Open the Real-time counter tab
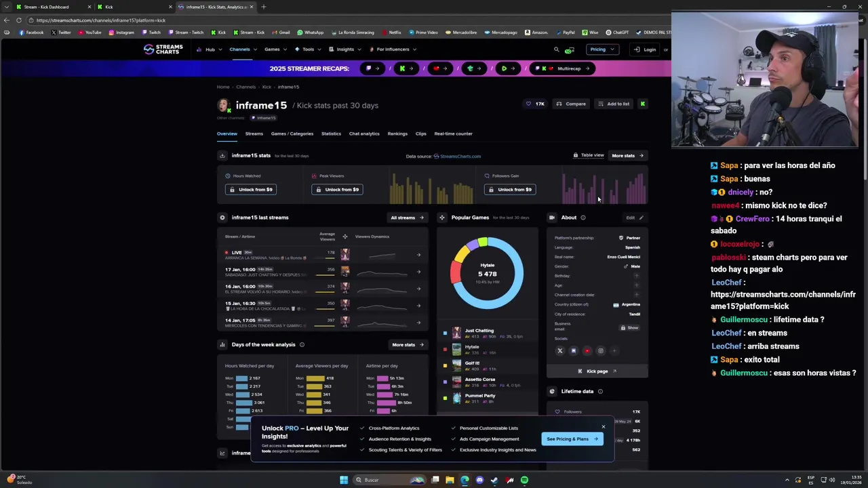The width and height of the screenshot is (868, 488). [x=453, y=134]
